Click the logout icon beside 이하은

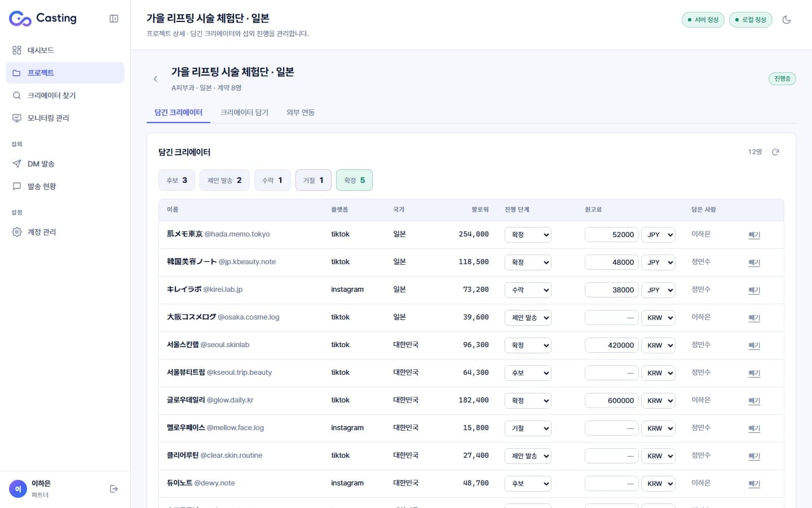(114, 489)
